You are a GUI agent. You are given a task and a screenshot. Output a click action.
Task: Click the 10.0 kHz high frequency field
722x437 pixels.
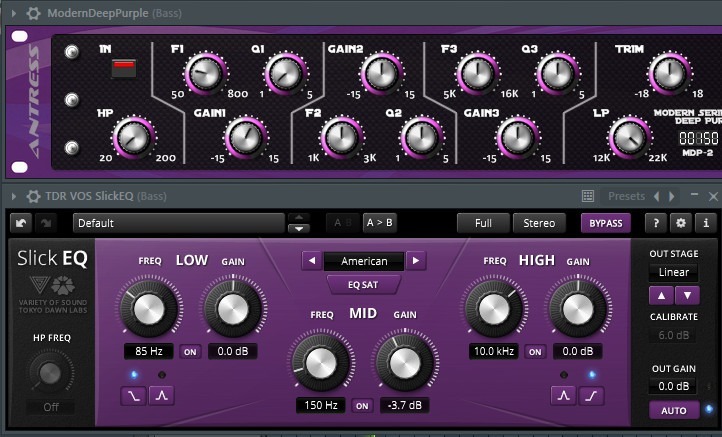[494, 351]
